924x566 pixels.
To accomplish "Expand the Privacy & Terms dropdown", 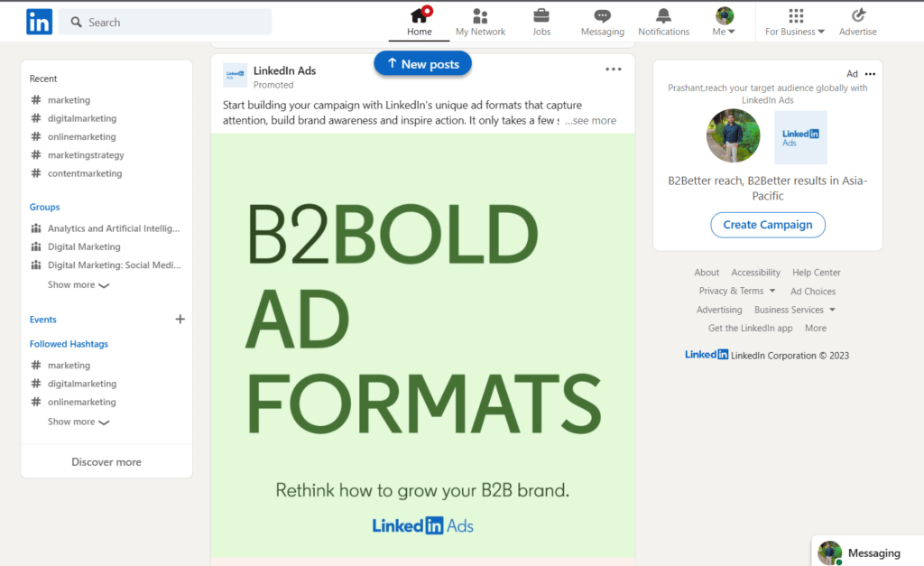I will pos(737,291).
